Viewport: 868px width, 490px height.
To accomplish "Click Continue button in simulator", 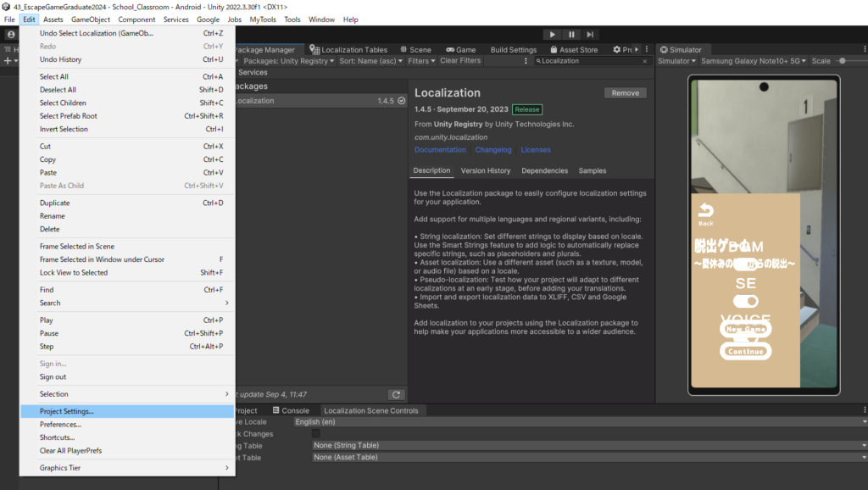I will [746, 351].
